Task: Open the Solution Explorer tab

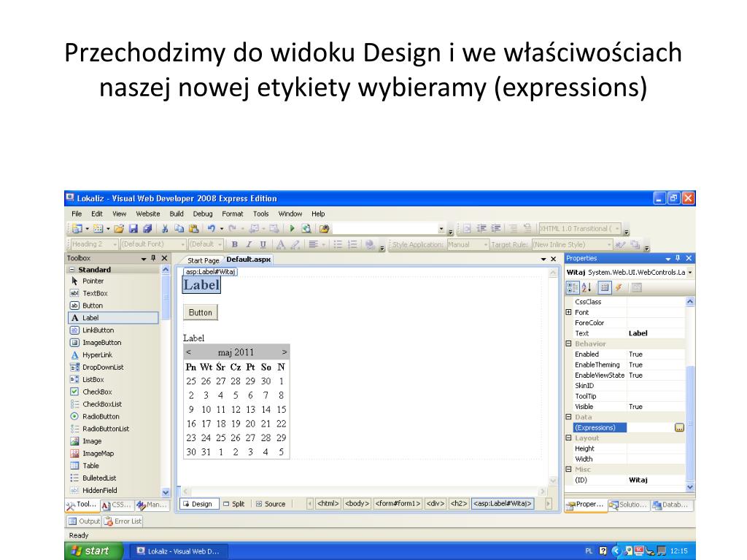Action: pos(628,505)
